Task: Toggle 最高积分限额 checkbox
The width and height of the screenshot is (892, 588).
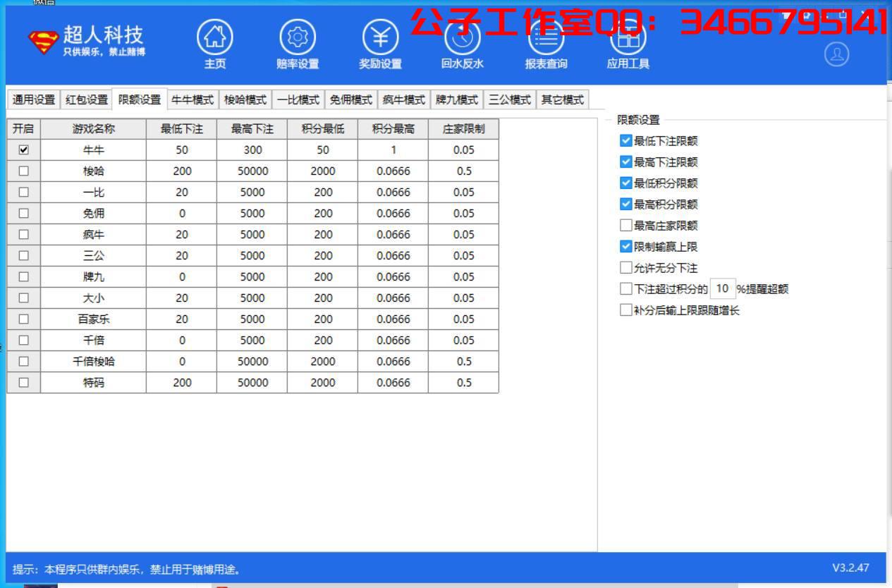Action: tap(626, 204)
